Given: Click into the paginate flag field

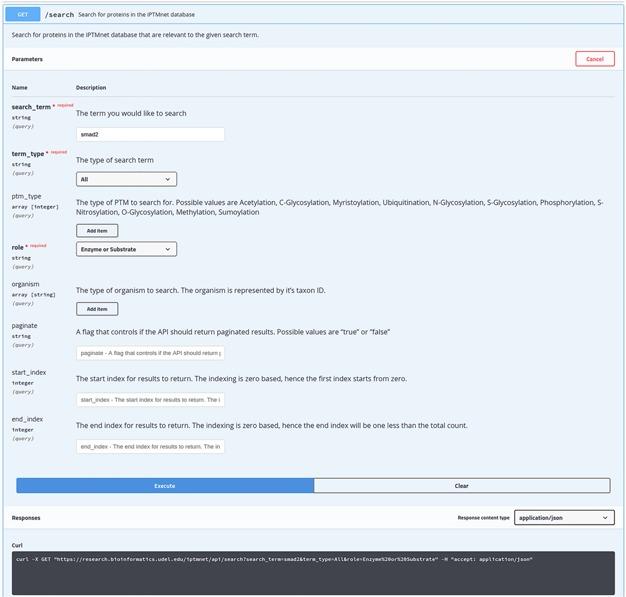Looking at the screenshot, I should pos(150,353).
